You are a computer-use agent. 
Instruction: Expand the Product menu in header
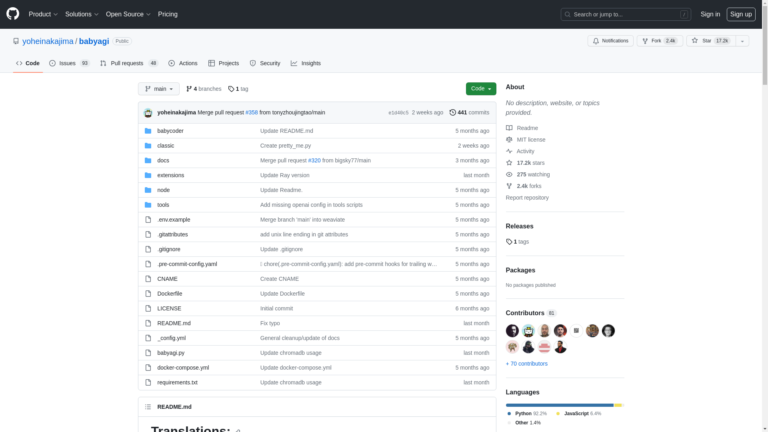(x=42, y=14)
